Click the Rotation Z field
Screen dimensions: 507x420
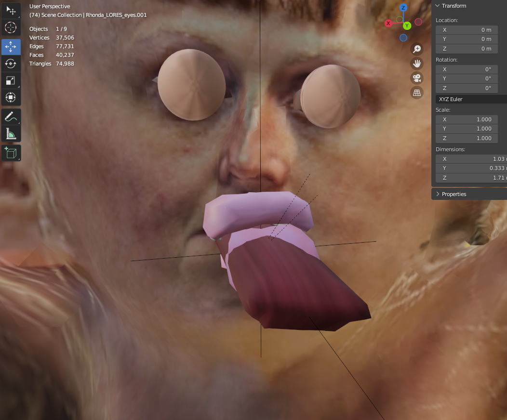(467, 88)
